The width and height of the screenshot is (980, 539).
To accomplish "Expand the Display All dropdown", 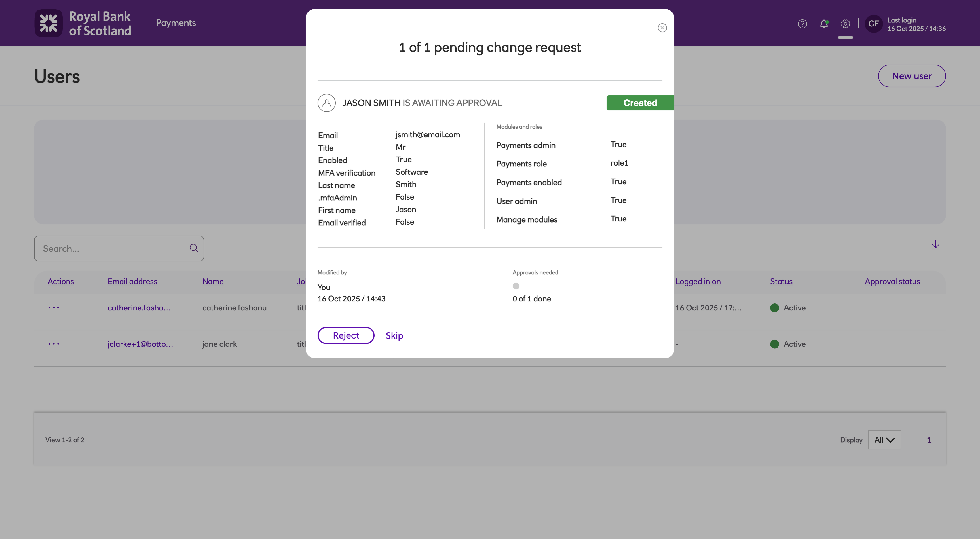I will pos(884,440).
